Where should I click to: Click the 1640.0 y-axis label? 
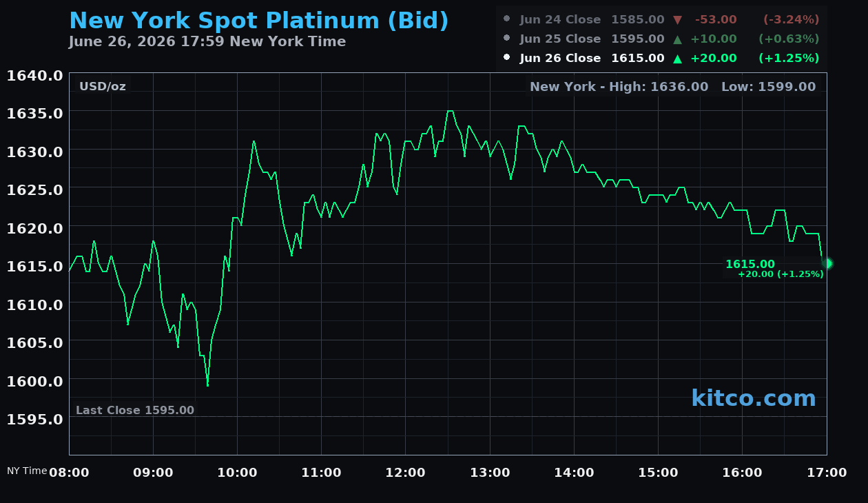tap(34, 75)
